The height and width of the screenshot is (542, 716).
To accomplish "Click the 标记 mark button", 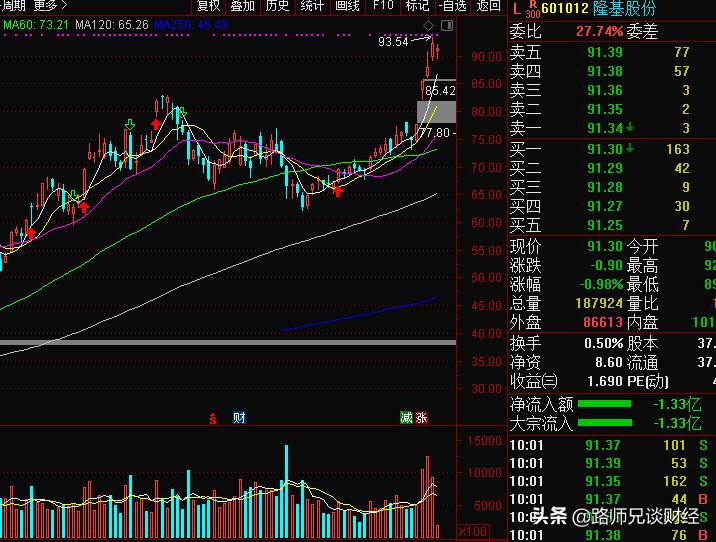I will 417,5.
